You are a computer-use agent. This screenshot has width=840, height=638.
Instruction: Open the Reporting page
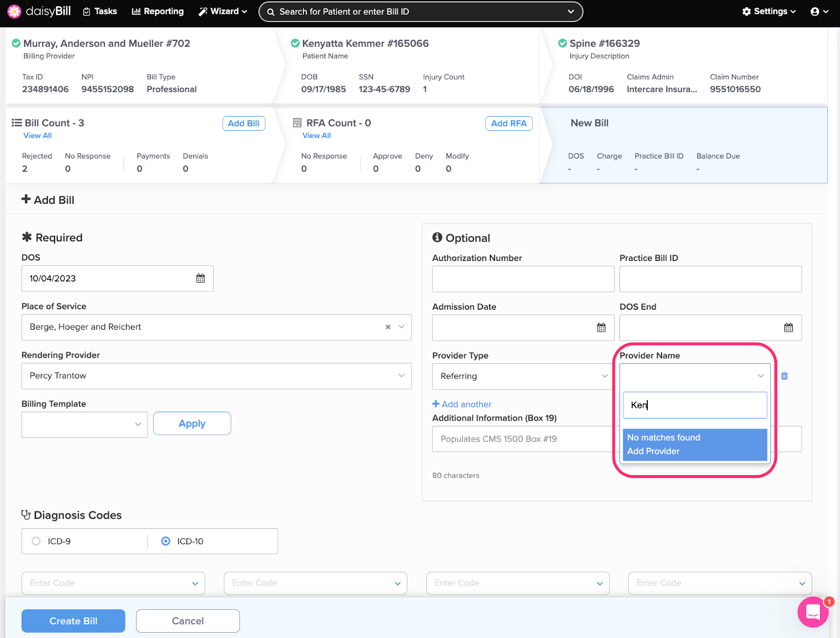coord(157,11)
